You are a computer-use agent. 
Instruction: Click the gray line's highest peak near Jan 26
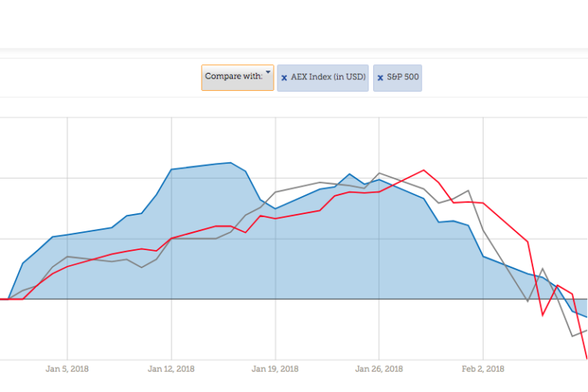(379, 172)
